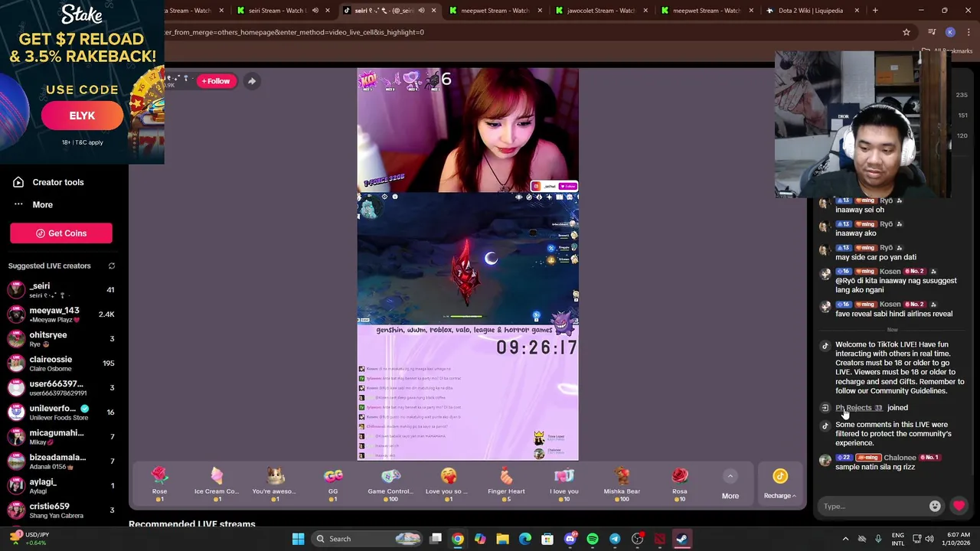Open Spotify from the taskbar
Viewport: 980px width, 551px height.
(x=593, y=539)
